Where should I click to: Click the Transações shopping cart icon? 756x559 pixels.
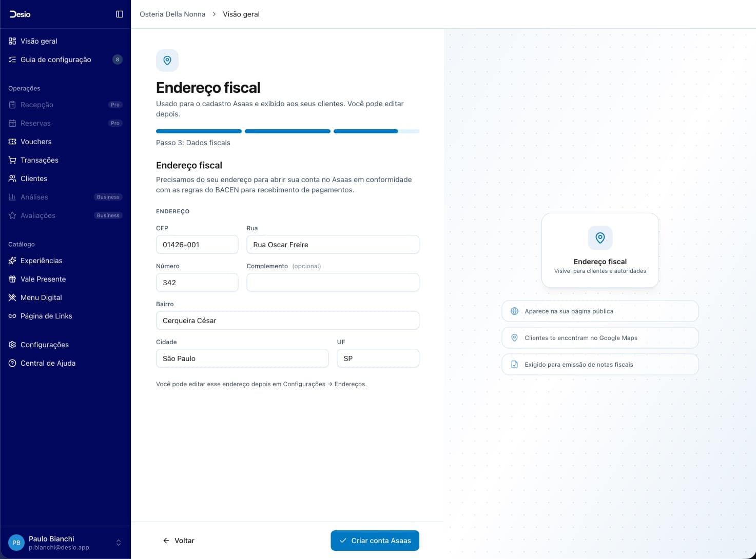[12, 160]
